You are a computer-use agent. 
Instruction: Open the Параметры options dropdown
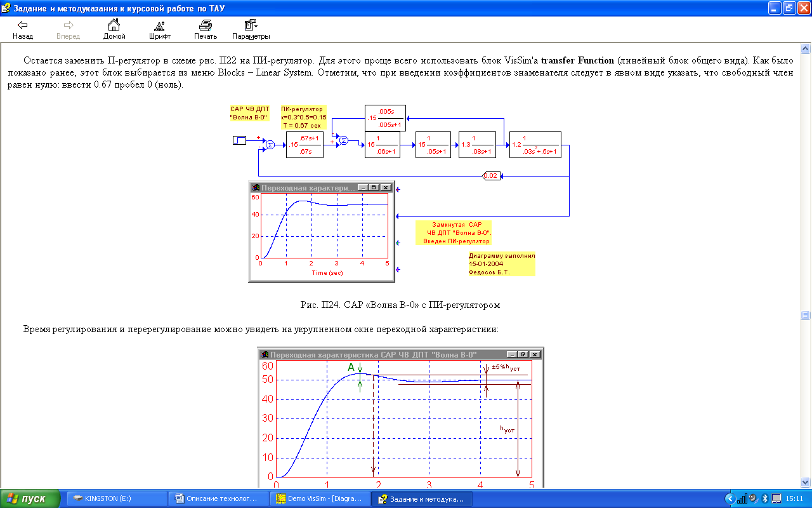(251, 30)
